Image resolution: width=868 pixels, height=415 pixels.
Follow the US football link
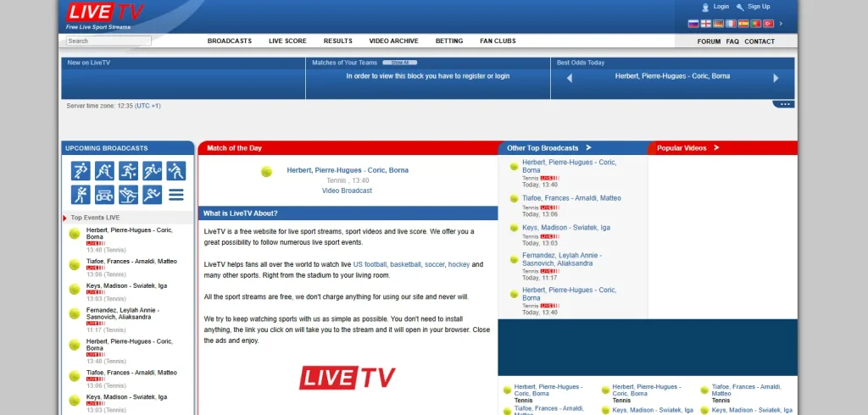click(x=370, y=264)
